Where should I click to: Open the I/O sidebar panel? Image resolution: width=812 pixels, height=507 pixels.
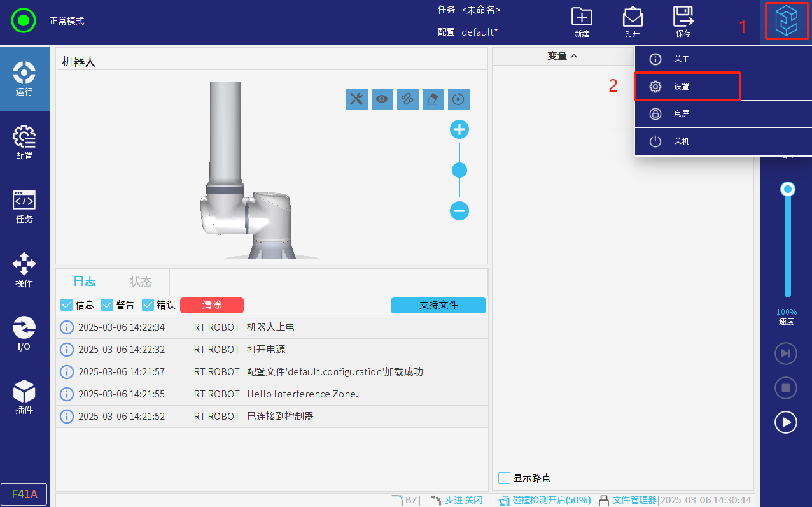24,333
